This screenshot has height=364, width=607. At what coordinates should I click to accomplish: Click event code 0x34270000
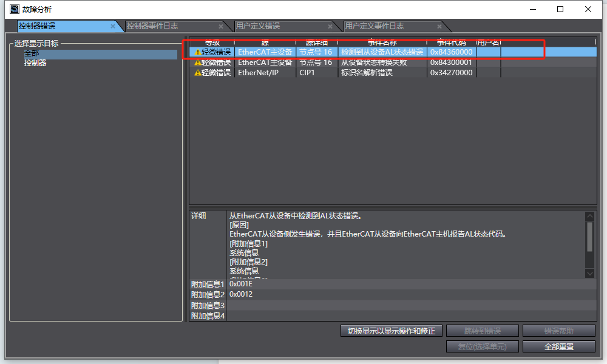(452, 73)
